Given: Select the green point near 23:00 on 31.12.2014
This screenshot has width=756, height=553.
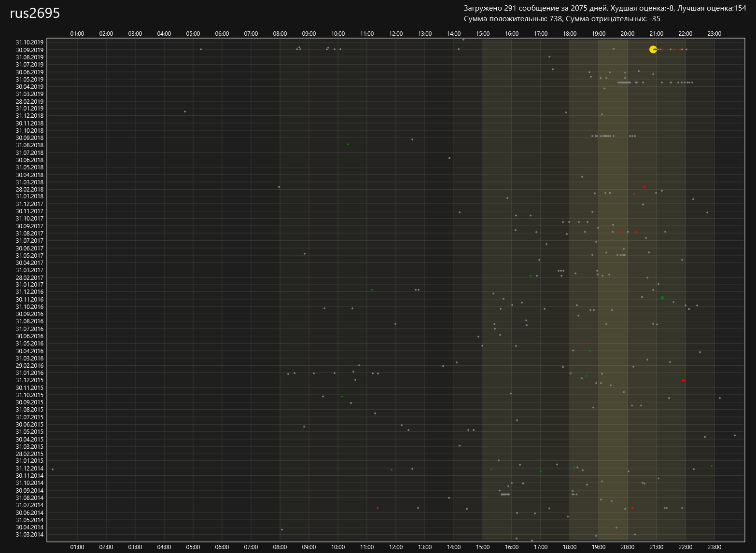Looking at the screenshot, I should [x=712, y=466].
